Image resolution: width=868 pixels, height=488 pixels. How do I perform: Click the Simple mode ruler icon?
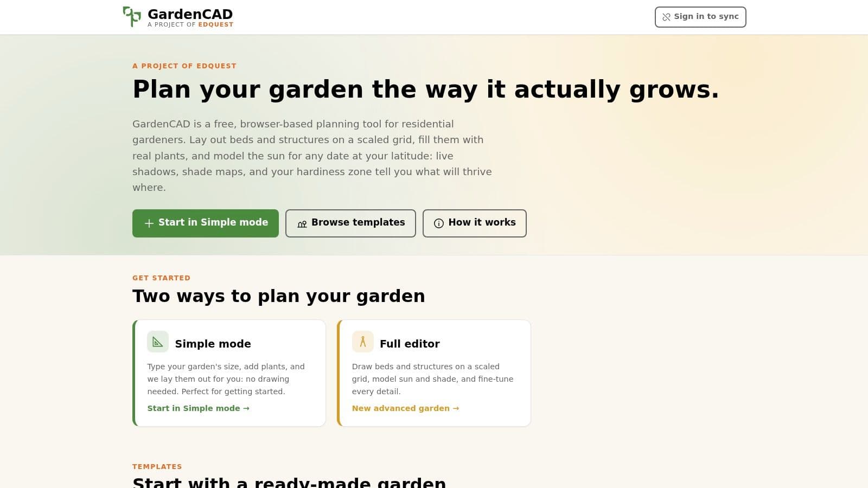click(x=158, y=342)
